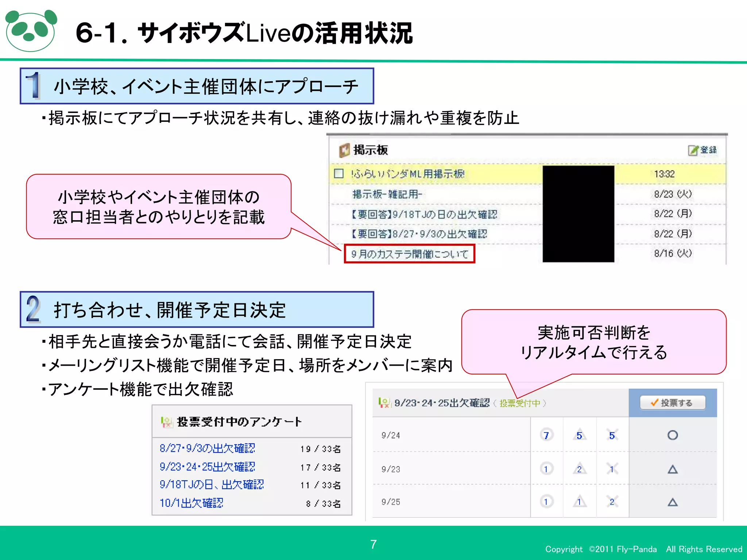Open the 9/18TJの日、出欠確認 survey link
Image resolution: width=747 pixels, height=560 pixels.
point(212,485)
